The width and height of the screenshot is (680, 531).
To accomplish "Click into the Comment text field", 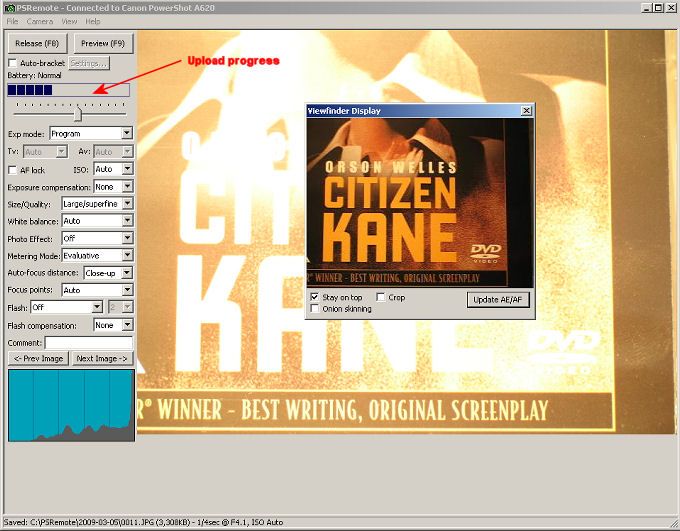I will coord(89,343).
